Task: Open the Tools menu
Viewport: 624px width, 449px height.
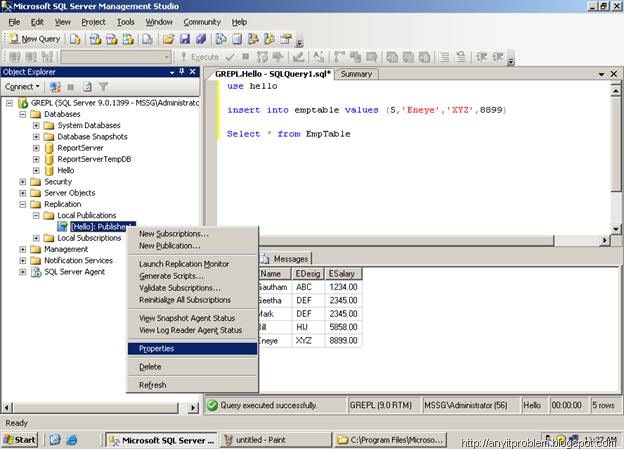Action: coord(125,22)
